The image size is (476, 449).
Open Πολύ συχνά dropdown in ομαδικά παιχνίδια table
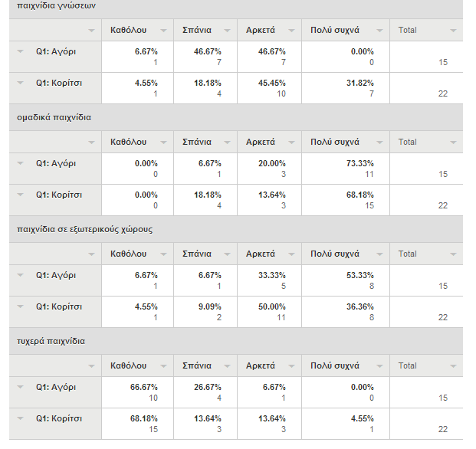coord(379,143)
